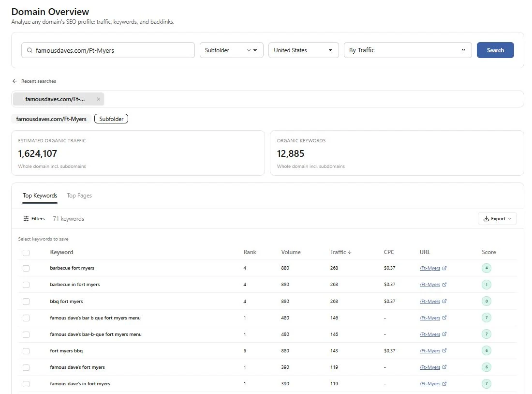Open external link icon for famous dave's fort myers

[x=444, y=367]
